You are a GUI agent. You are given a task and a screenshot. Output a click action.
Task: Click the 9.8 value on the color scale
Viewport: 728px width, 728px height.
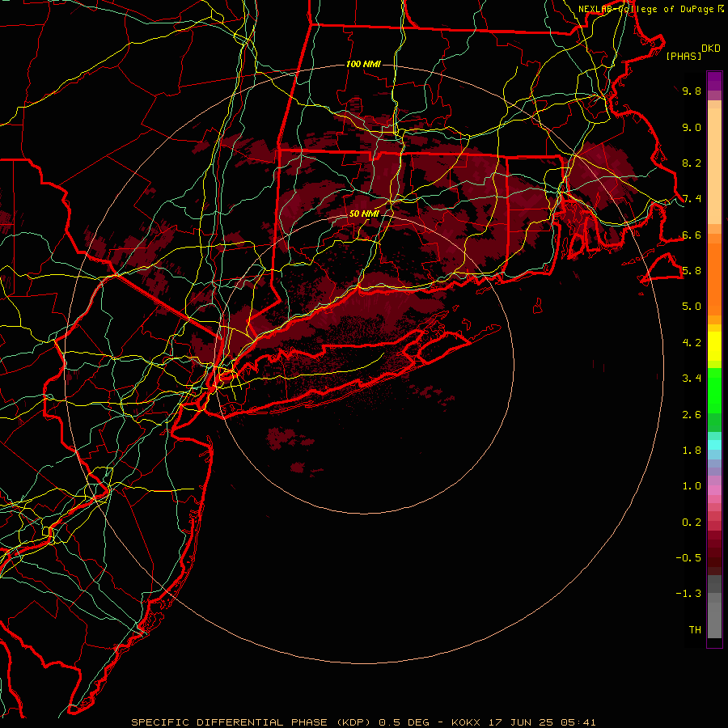point(692,91)
